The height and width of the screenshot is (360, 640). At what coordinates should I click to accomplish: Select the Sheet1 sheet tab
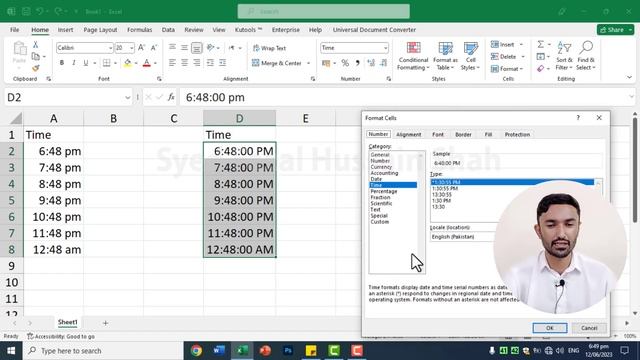click(67, 322)
